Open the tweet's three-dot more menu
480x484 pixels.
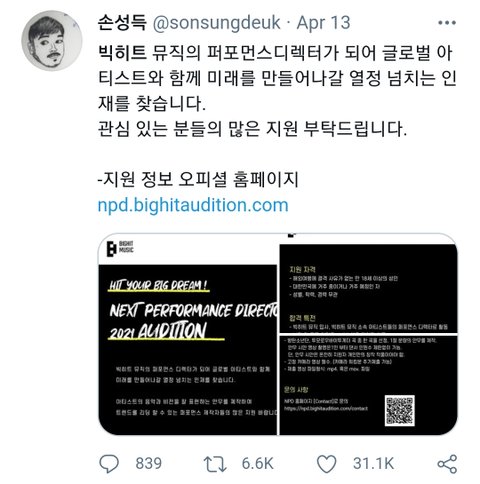coord(447,23)
